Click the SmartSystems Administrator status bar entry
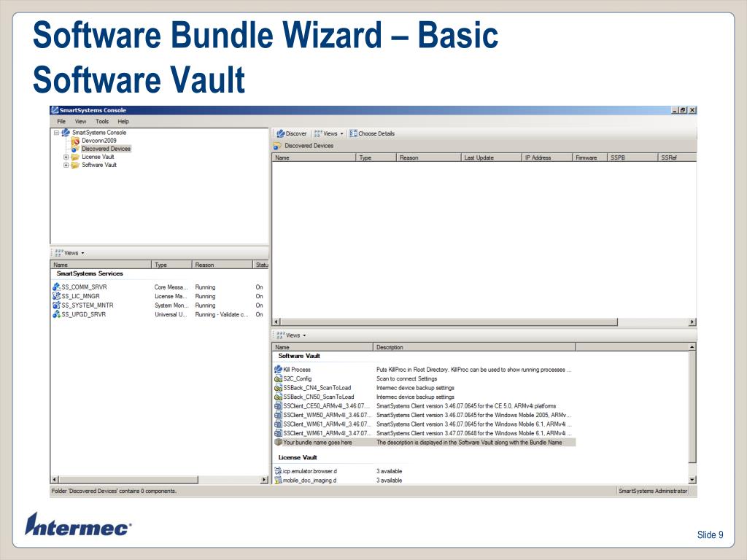The image size is (747, 560). point(653,491)
